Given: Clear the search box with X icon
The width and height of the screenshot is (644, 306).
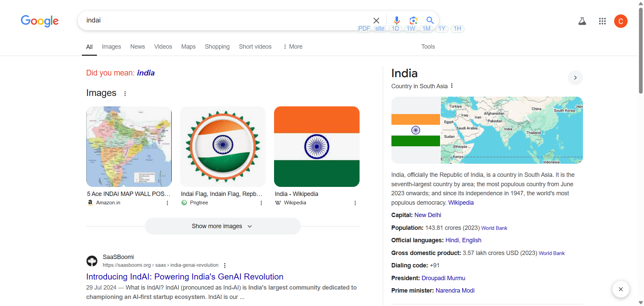Looking at the screenshot, I should 376,20.
